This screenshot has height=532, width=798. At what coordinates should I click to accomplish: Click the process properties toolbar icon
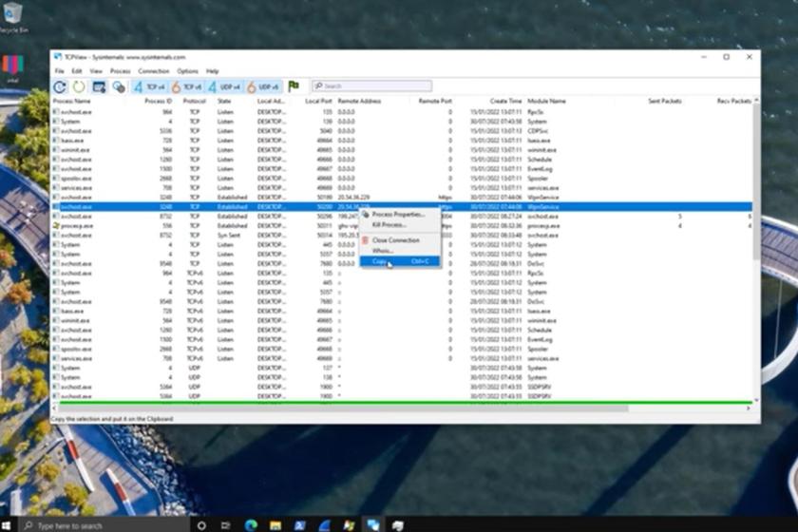pos(119,87)
